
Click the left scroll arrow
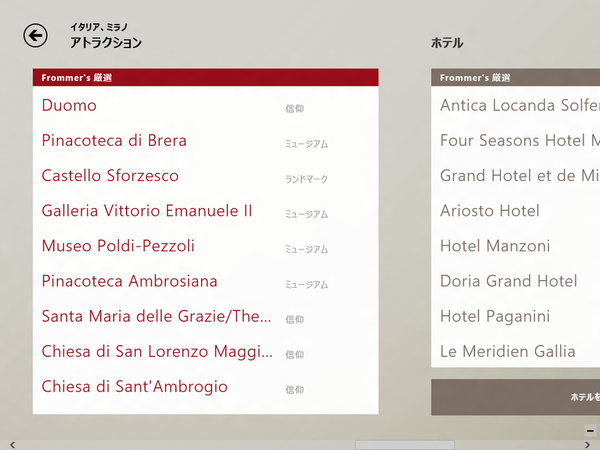pyautogui.click(x=10, y=444)
